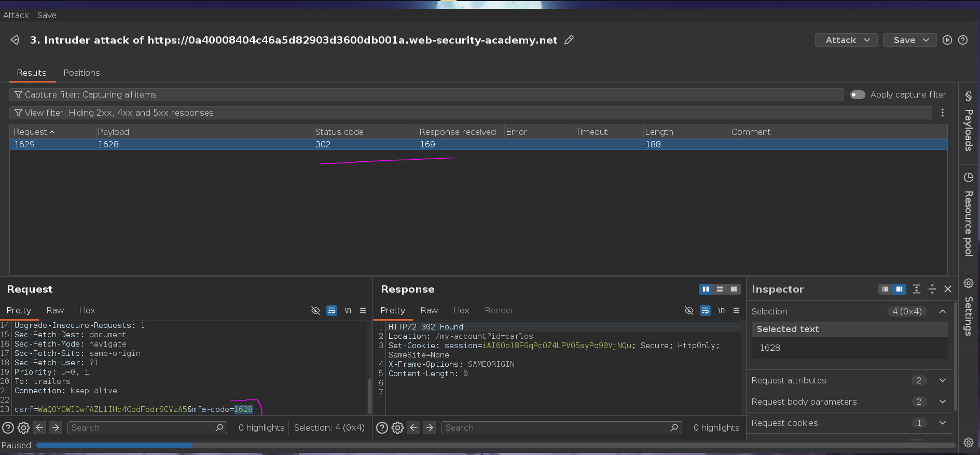Toggle Request line wrap button

332,310
